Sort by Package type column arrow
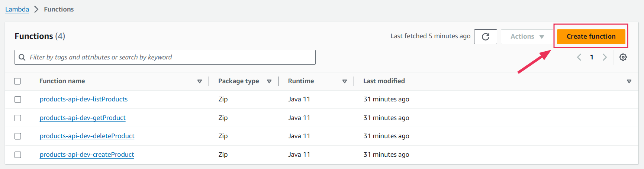This screenshot has height=169, width=644. click(x=269, y=81)
